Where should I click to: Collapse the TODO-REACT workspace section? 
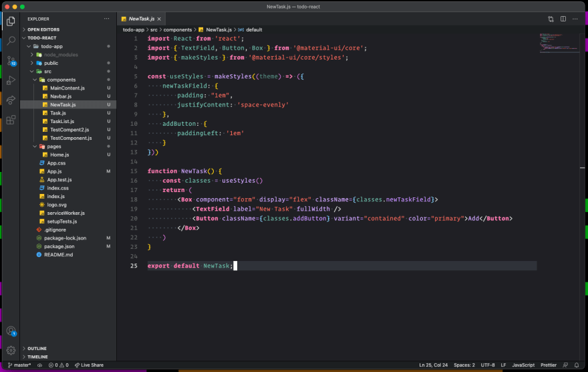[x=68, y=38]
